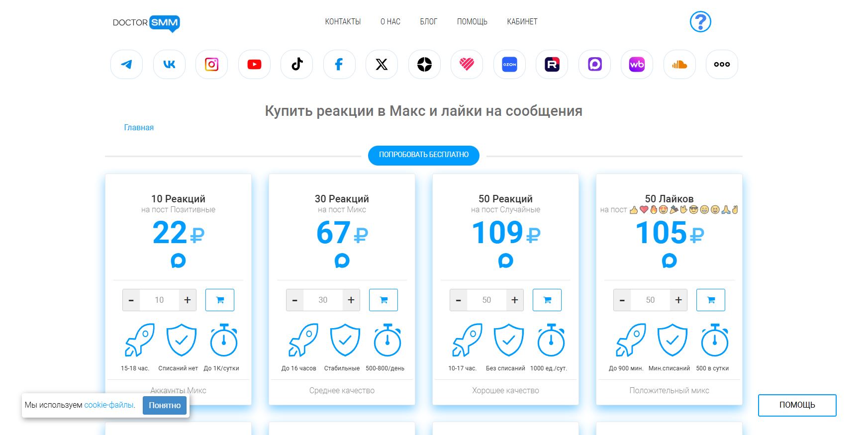Screen dimensions: 868x435
Task: Open the SoundCloud icon
Action: pos(679,65)
